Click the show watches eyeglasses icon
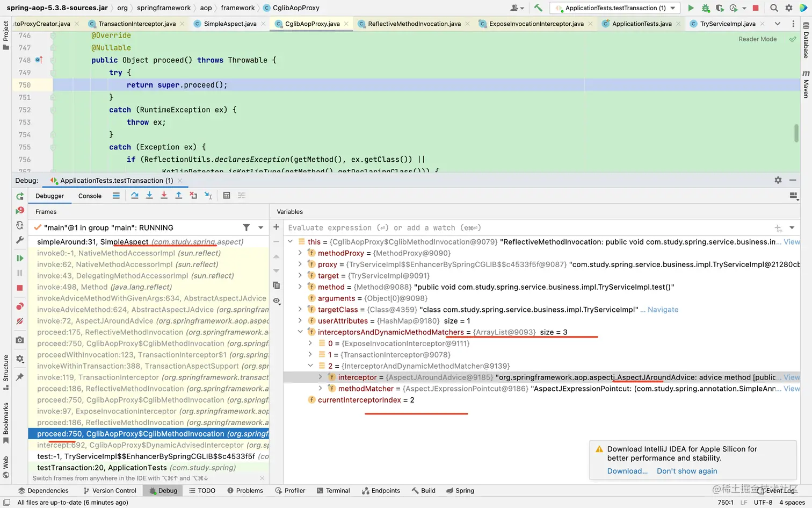The height and width of the screenshot is (508, 812). pos(276,300)
